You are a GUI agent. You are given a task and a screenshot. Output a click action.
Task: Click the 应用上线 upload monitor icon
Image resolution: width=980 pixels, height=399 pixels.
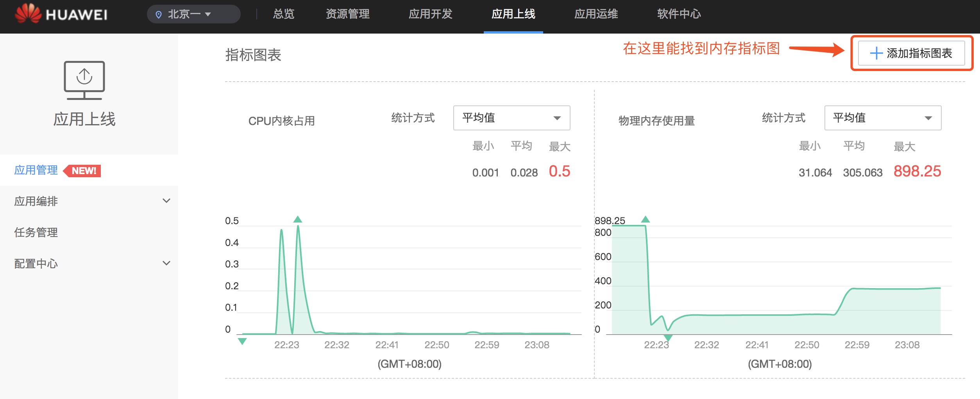pyautogui.click(x=84, y=80)
